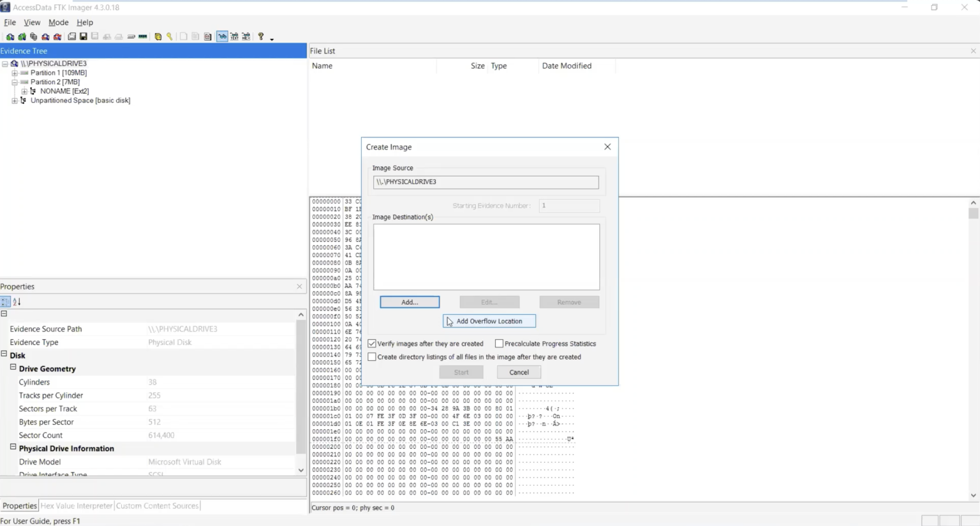Screen dimensions: 980x526
Task: Expand NONAME Ext2 tree node
Action: (x=24, y=91)
